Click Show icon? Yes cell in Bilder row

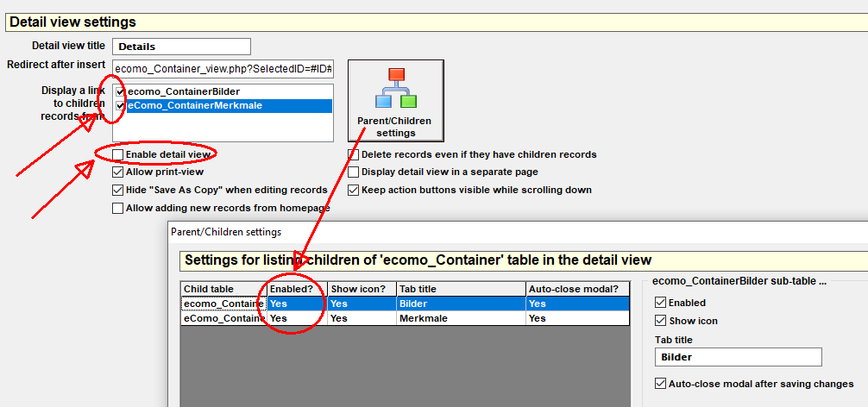(362, 304)
